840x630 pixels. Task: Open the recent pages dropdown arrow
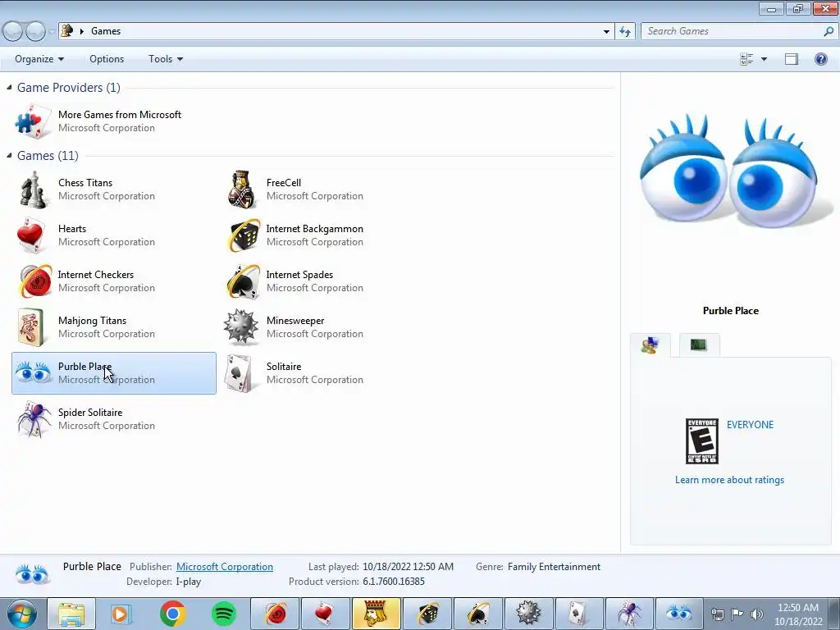point(52,32)
